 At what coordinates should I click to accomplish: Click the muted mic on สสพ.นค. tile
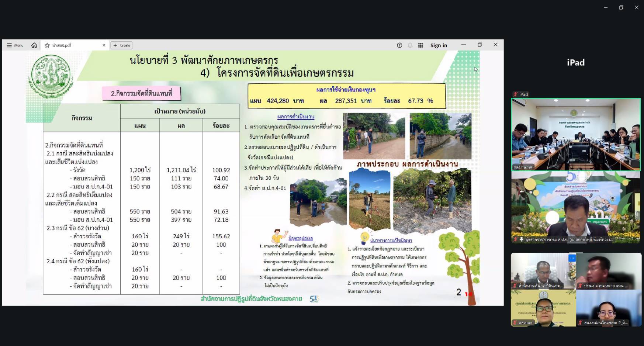pos(515,323)
